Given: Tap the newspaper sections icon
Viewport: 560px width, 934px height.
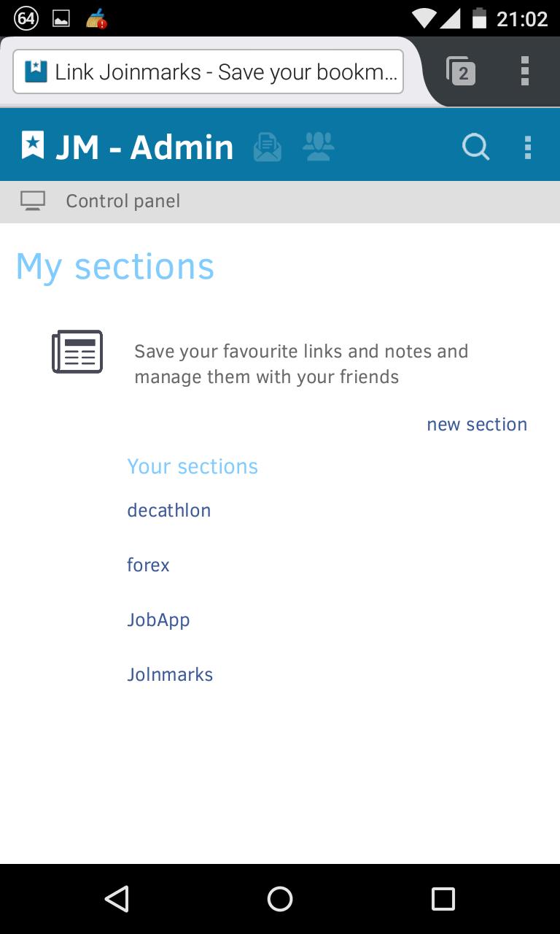Looking at the screenshot, I should pyautogui.click(x=77, y=352).
